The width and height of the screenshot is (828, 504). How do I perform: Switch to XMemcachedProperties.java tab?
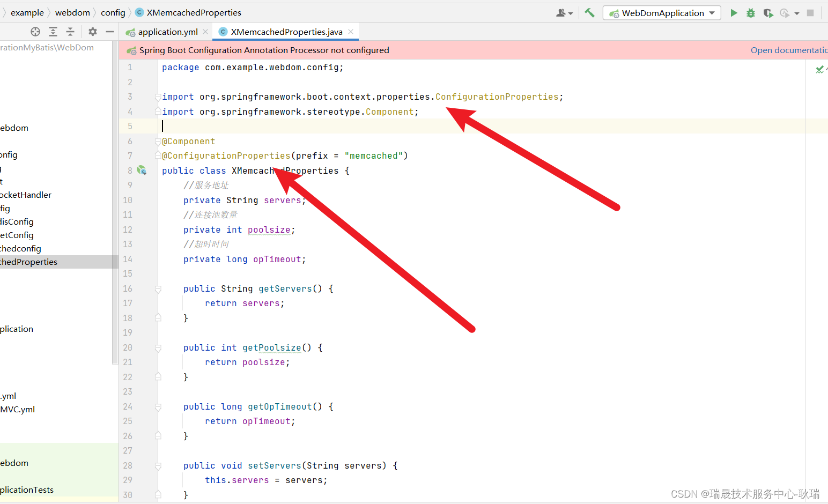point(286,32)
